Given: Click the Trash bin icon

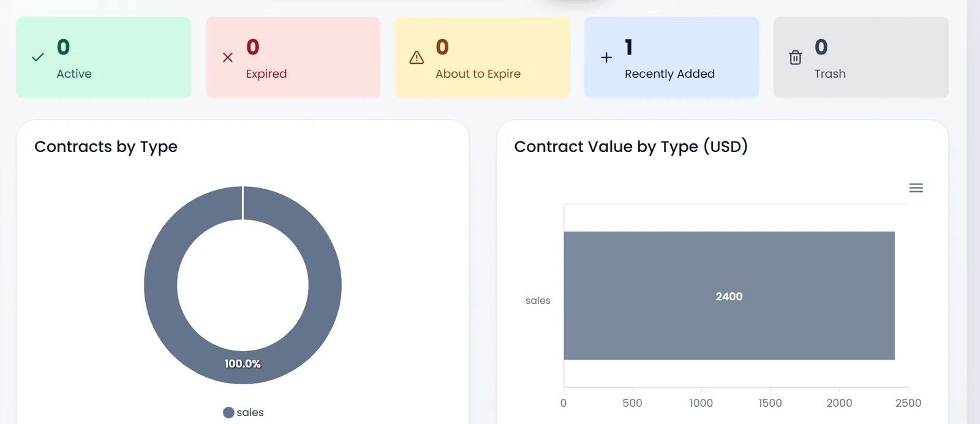Looking at the screenshot, I should point(795,58).
